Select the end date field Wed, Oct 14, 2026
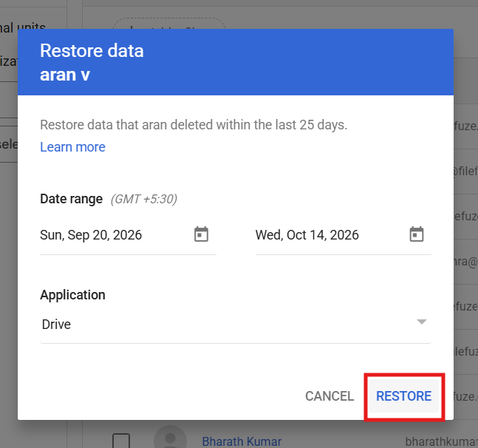Screen dimensions: 478x448 click(344, 235)
